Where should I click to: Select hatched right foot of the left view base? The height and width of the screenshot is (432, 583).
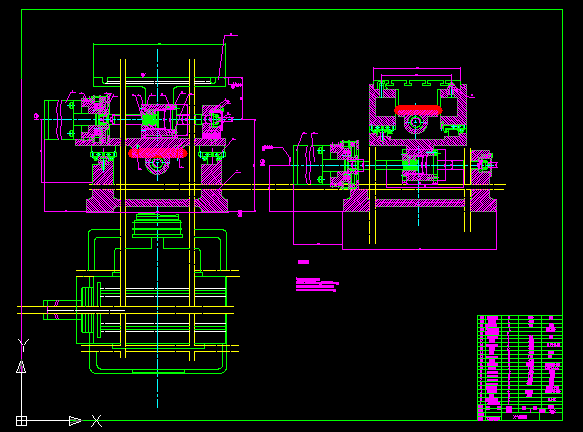pos(212,201)
